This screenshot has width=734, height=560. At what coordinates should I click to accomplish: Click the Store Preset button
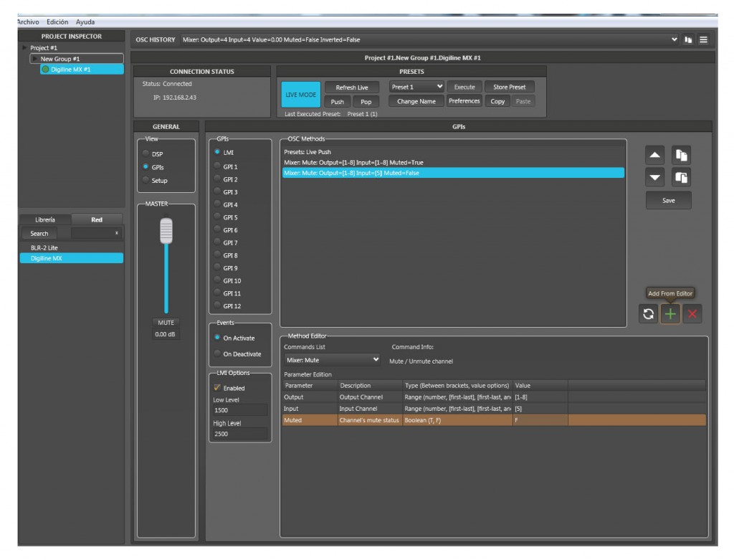pyautogui.click(x=509, y=87)
